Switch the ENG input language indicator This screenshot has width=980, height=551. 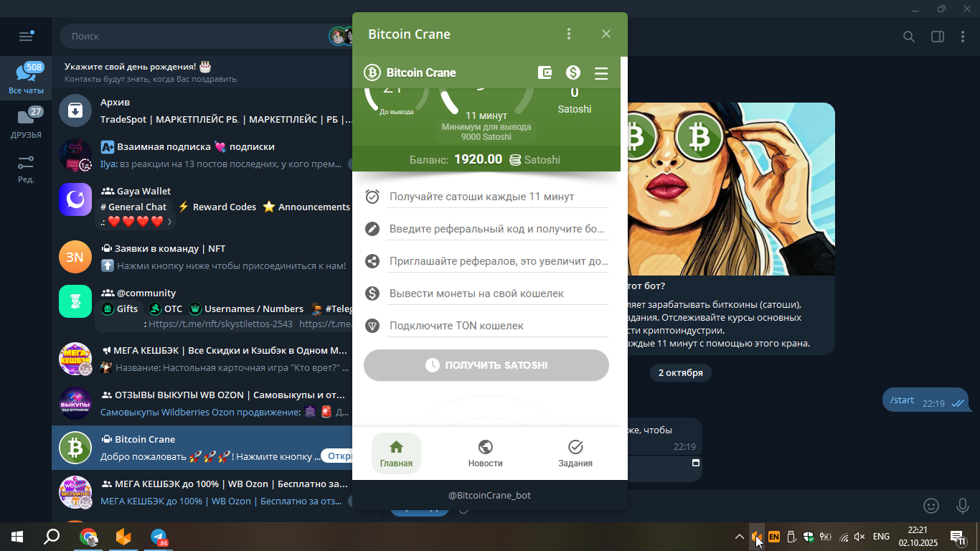point(881,537)
